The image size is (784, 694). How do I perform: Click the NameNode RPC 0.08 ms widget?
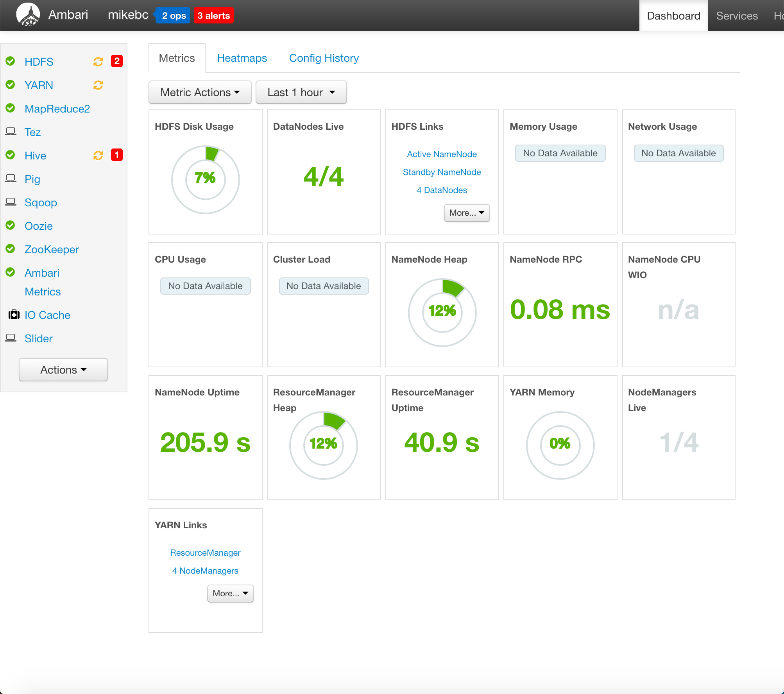[560, 309]
